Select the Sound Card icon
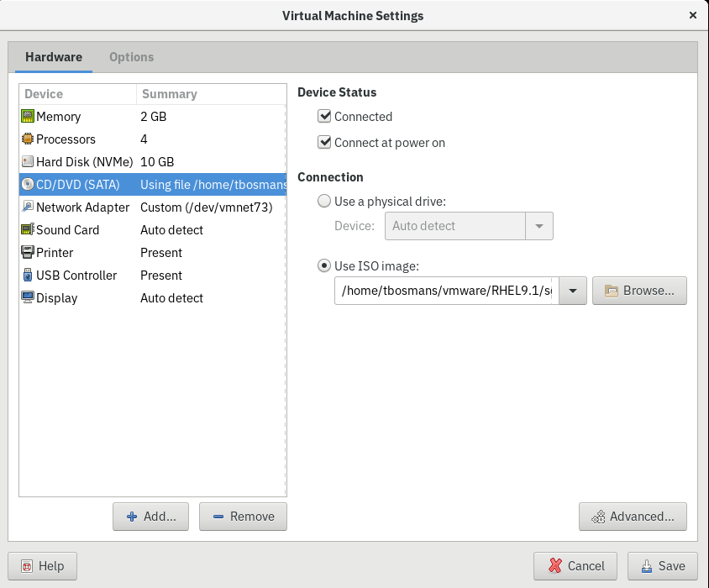The image size is (709, 588). point(28,230)
